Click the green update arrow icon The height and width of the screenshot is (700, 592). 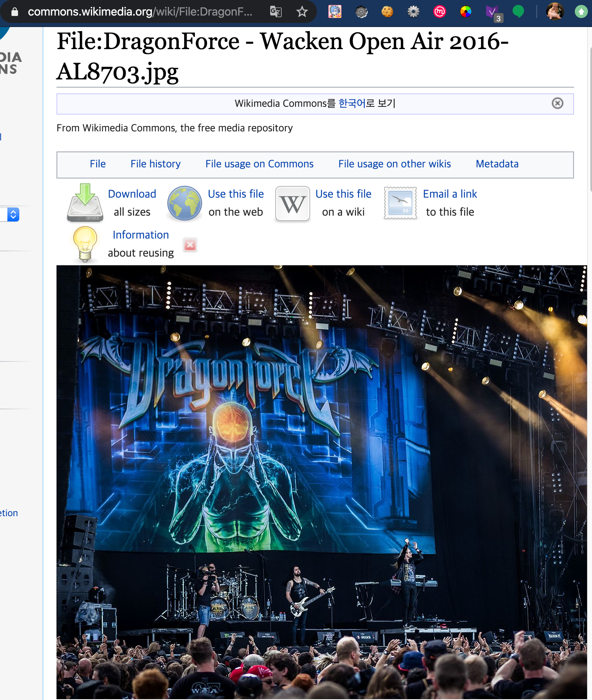tap(581, 11)
